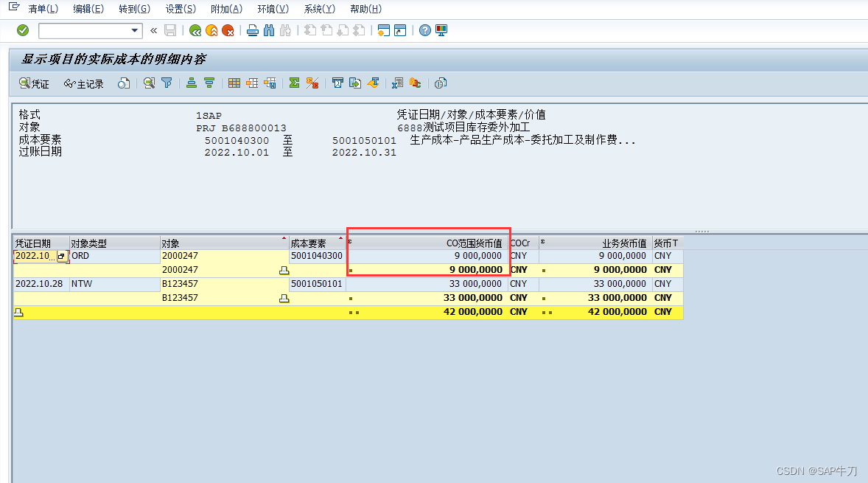This screenshot has width=868, height=483.
Task: Click the Generate Shortcut icon
Action: (x=399, y=30)
